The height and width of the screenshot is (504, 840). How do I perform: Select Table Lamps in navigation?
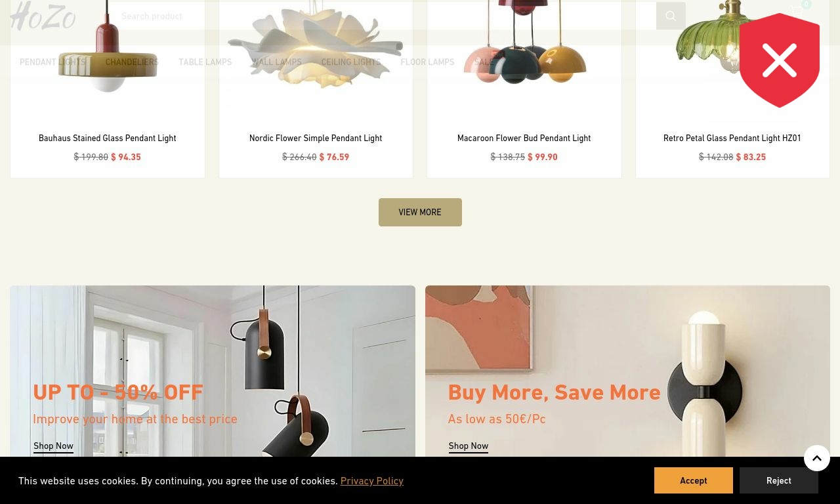click(x=205, y=62)
